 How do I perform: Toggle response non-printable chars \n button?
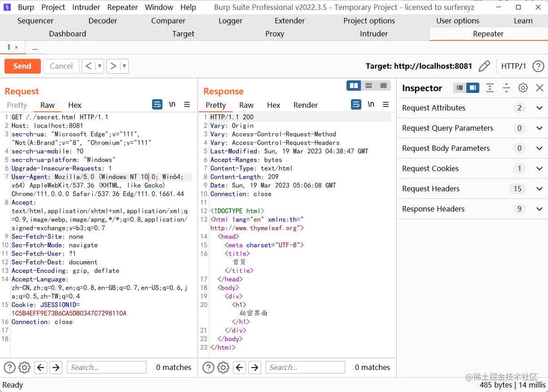pos(371,104)
